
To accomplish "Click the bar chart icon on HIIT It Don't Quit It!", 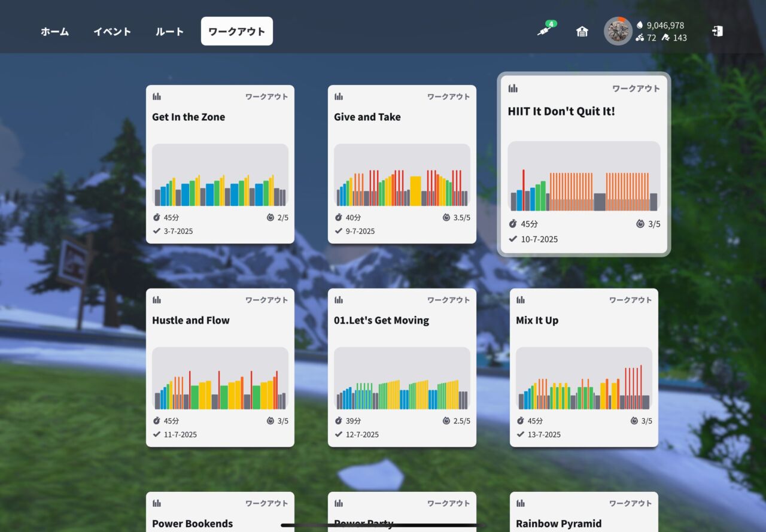I will pos(513,89).
